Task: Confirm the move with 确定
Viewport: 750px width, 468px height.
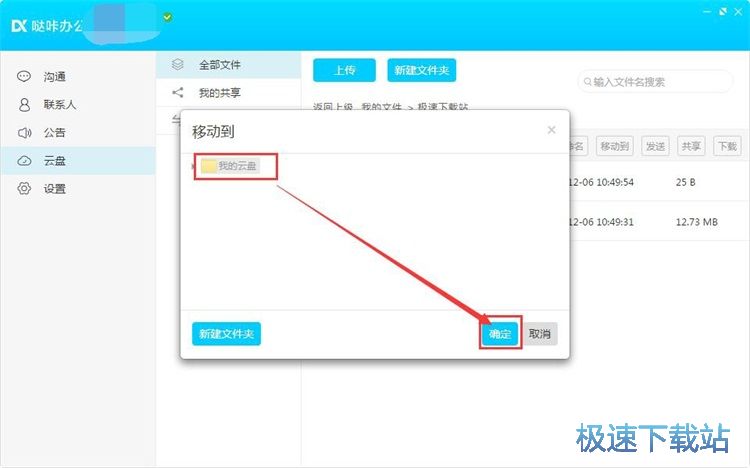Action: tap(500, 334)
